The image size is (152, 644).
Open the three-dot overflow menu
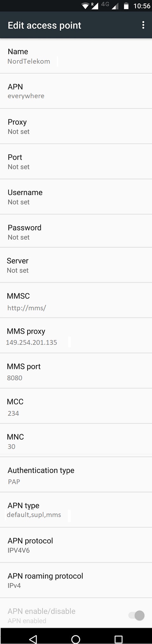[143, 25]
